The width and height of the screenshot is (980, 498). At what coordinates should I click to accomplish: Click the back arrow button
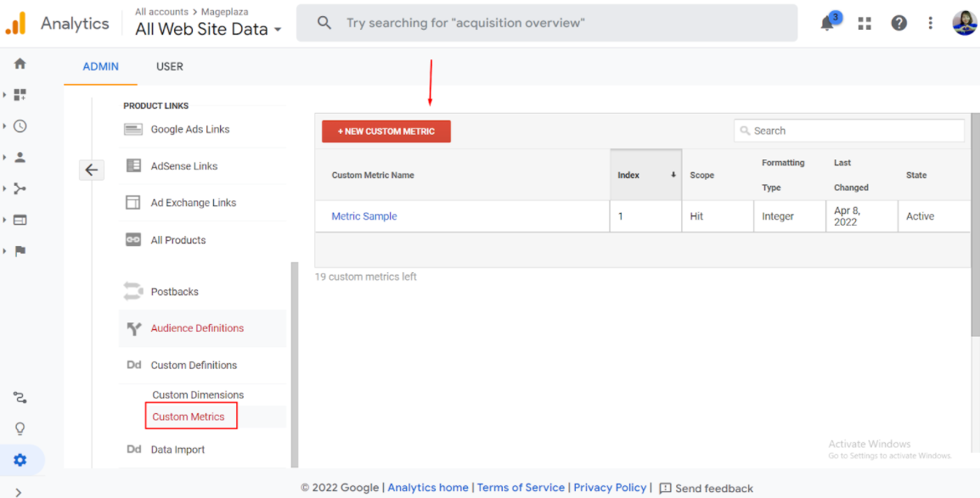(x=92, y=170)
